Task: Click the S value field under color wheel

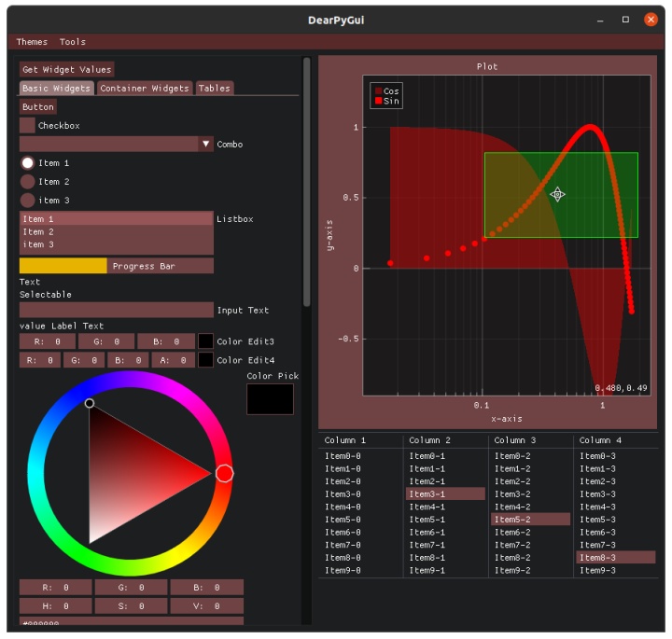Action: click(132, 606)
